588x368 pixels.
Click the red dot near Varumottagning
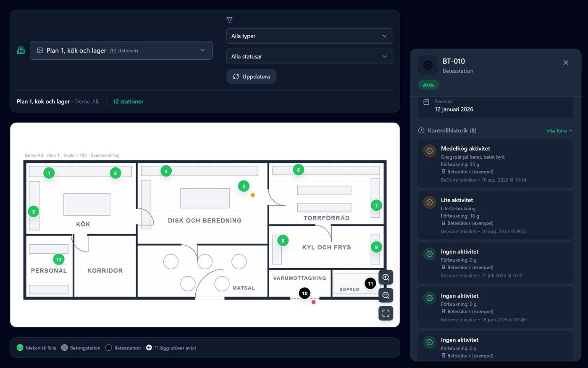[x=314, y=302]
